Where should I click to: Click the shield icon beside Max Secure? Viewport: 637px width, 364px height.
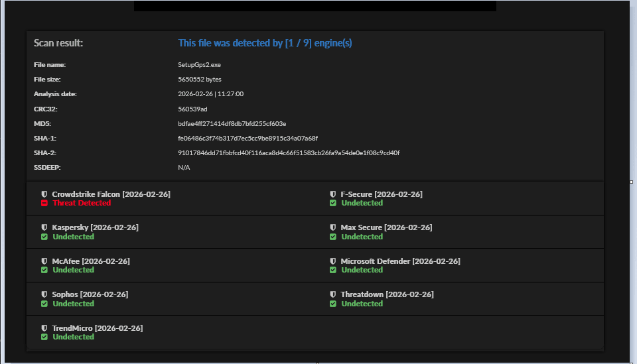[x=332, y=227]
